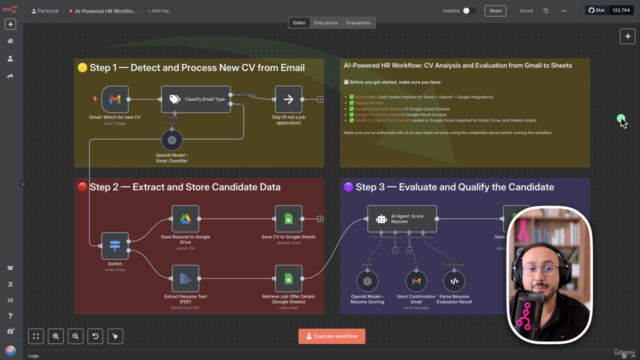The height and width of the screenshot is (360, 640).
Task: Open the OpenAI Model Email Classifier node
Action: 172,140
